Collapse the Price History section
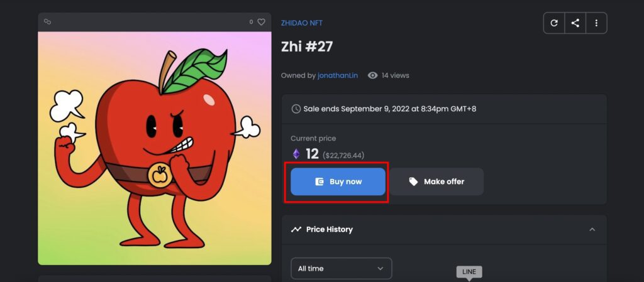The height and width of the screenshot is (282, 644). point(592,229)
